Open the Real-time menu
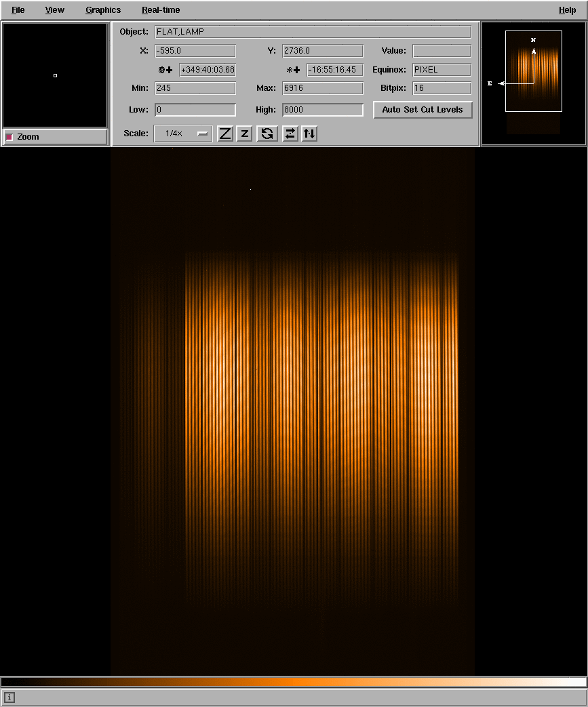Image resolution: width=588 pixels, height=707 pixels. point(161,10)
